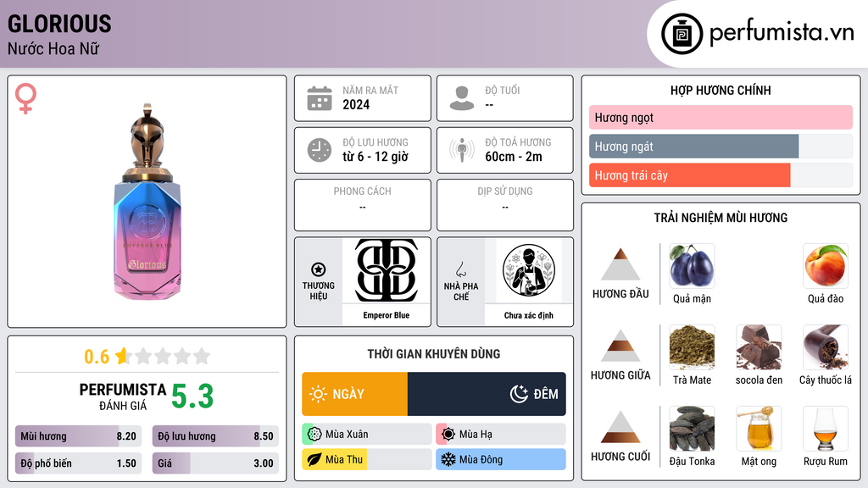Select the Đậu Tonka note image
The height and width of the screenshot is (488, 868).
[692, 429]
